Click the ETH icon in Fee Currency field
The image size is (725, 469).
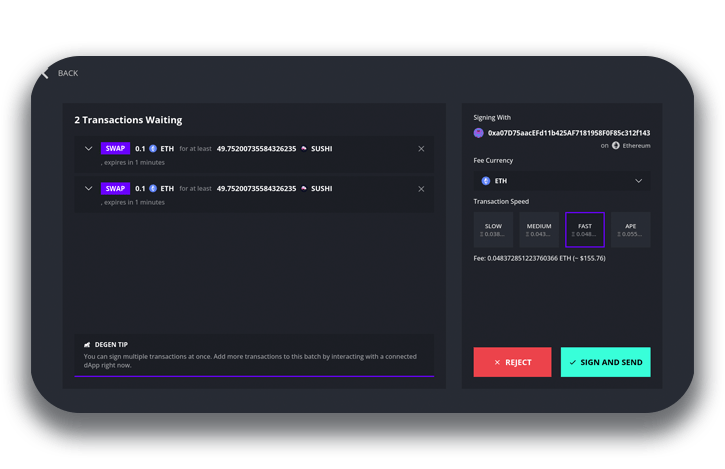tap(485, 181)
